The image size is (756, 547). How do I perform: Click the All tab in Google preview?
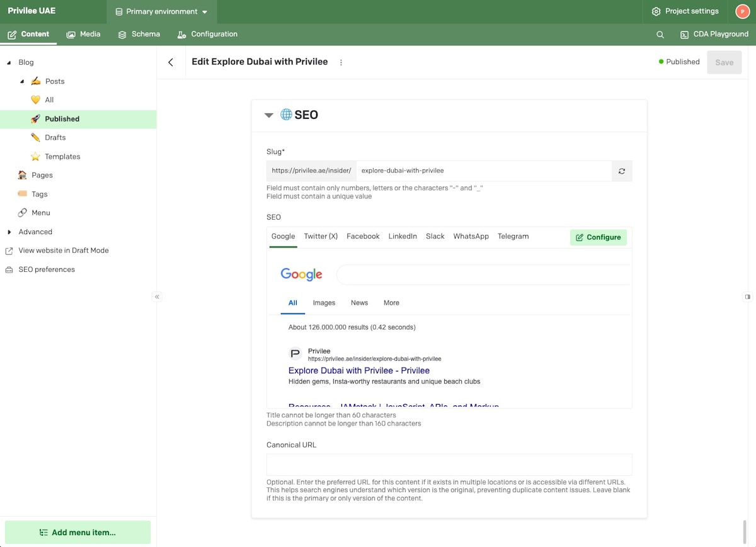[293, 303]
